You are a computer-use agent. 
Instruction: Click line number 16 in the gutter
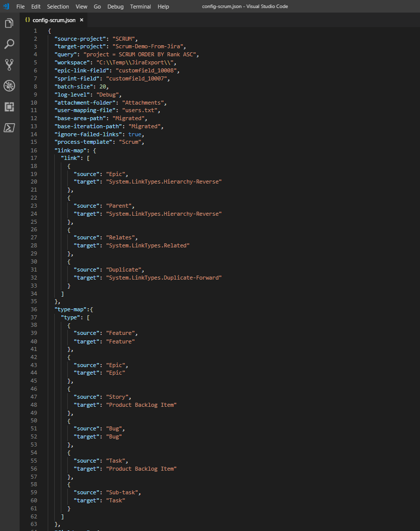tap(34, 150)
